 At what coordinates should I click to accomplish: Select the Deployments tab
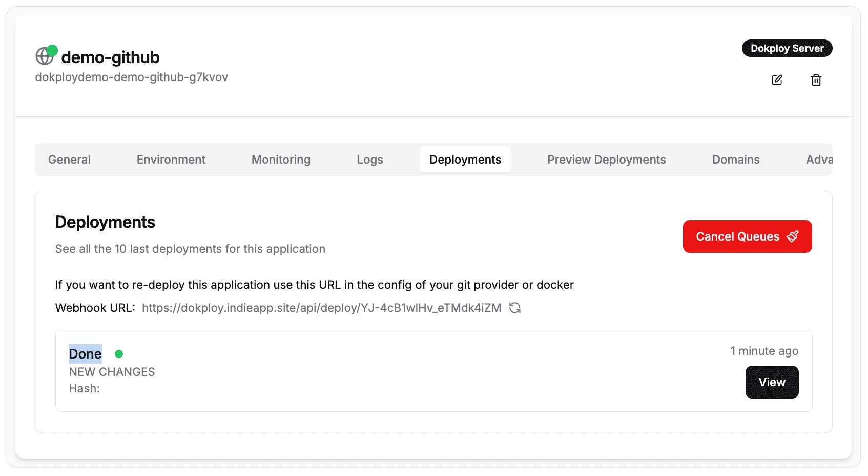(465, 160)
